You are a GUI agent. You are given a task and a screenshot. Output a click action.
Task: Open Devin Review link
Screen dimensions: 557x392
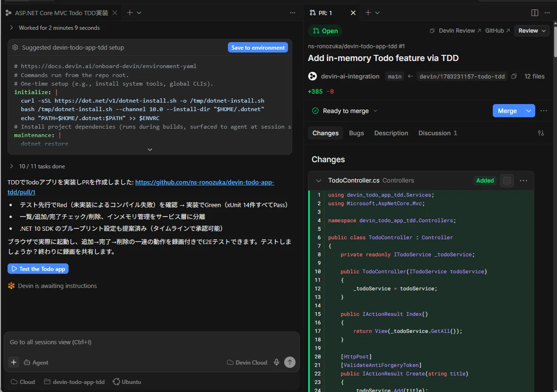[460, 31]
